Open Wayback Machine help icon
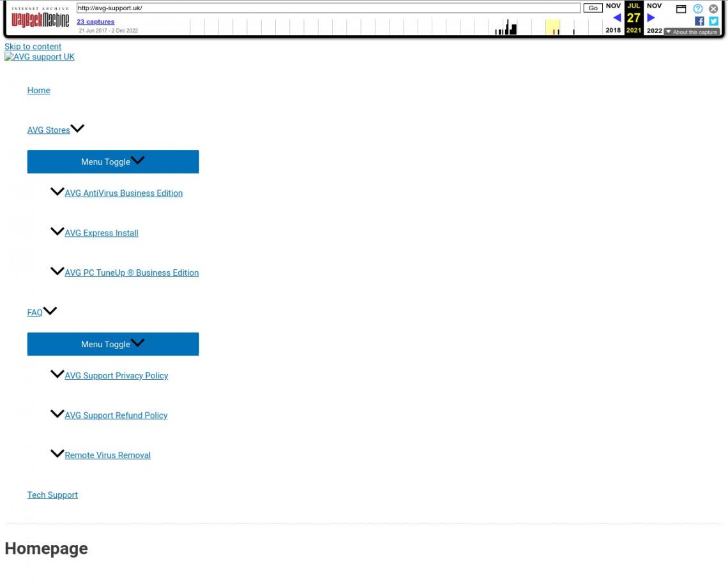Screen dimensions: 728x582 (x=698, y=9)
